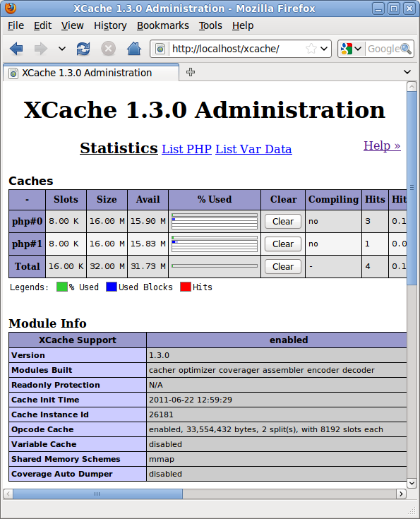Image resolution: width=420 pixels, height=519 pixels.
Task: Click the 15.90 M Avail value
Action: coord(148,221)
